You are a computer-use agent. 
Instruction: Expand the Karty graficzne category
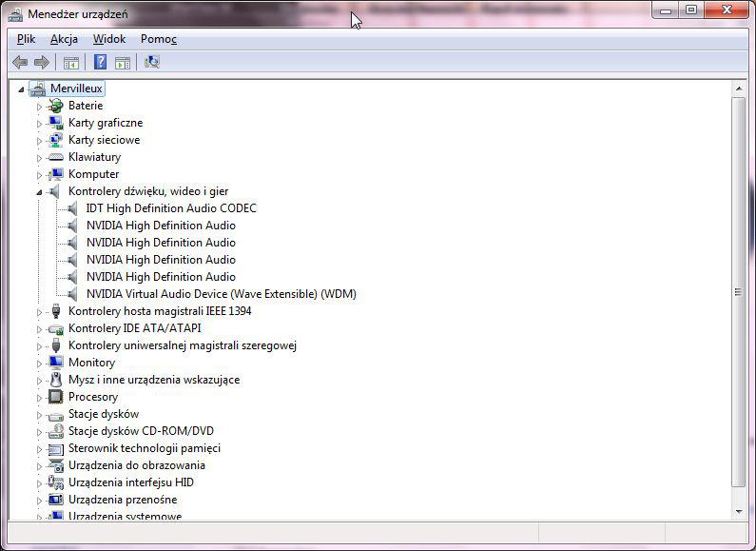click(39, 124)
